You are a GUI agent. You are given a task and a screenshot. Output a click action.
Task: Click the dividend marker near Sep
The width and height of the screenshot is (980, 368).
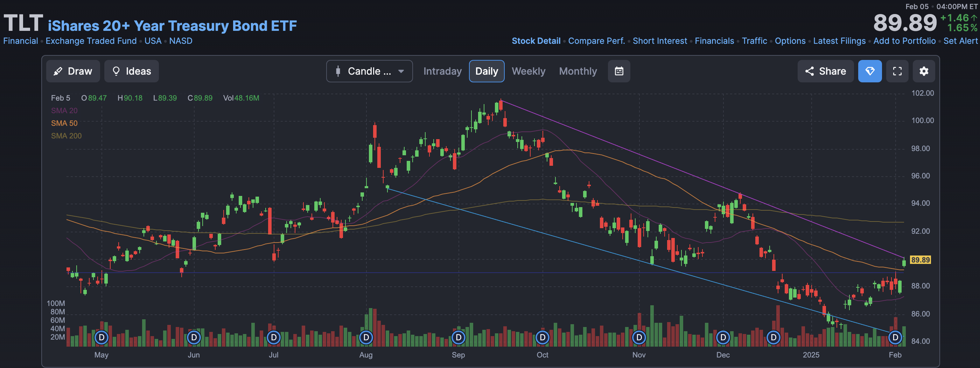click(x=458, y=337)
